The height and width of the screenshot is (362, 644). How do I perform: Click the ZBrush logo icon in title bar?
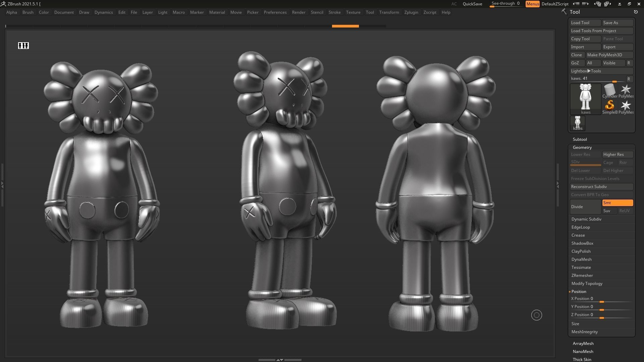(3, 4)
